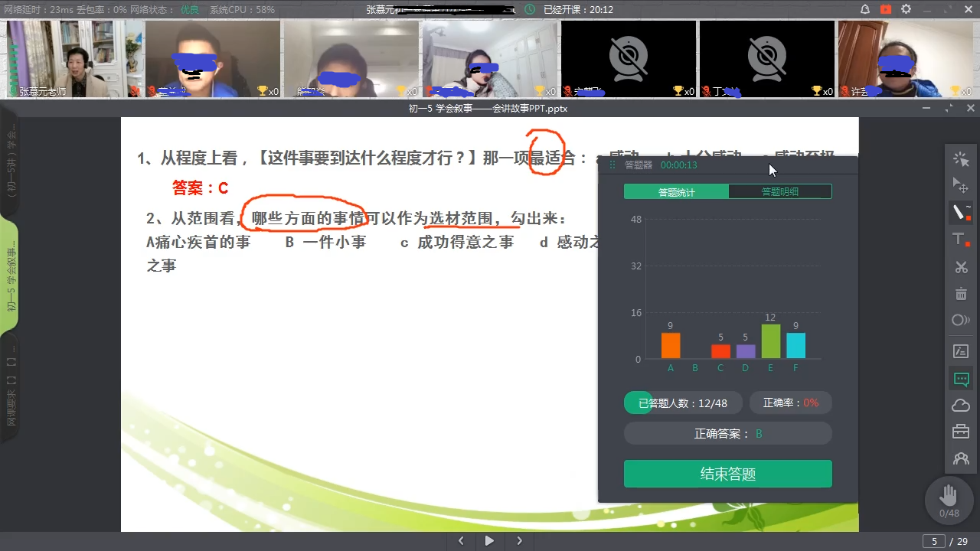Open the student roster people icon
The height and width of the screenshot is (551, 980).
click(961, 459)
